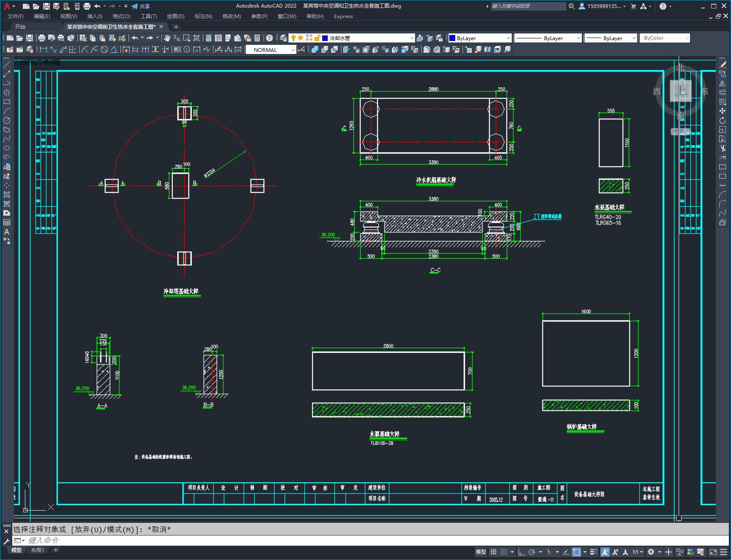The height and width of the screenshot is (560, 731).
Task: Add a new drawing tab with plus
Action: 176,27
